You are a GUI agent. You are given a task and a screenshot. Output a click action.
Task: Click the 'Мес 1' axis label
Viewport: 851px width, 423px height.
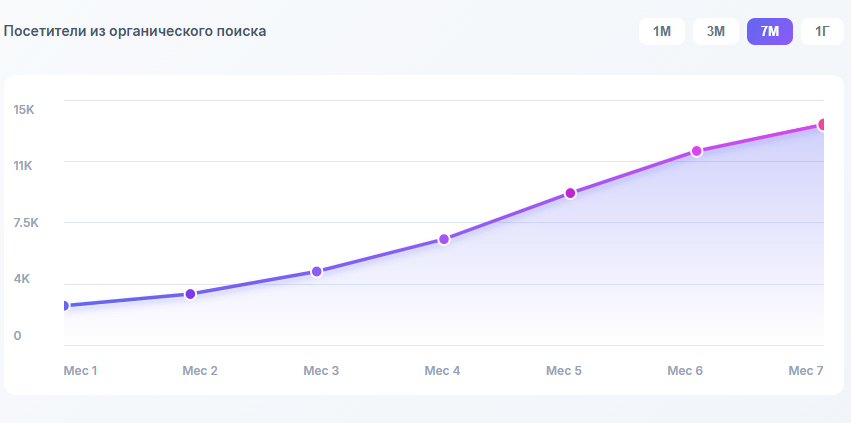[80, 371]
